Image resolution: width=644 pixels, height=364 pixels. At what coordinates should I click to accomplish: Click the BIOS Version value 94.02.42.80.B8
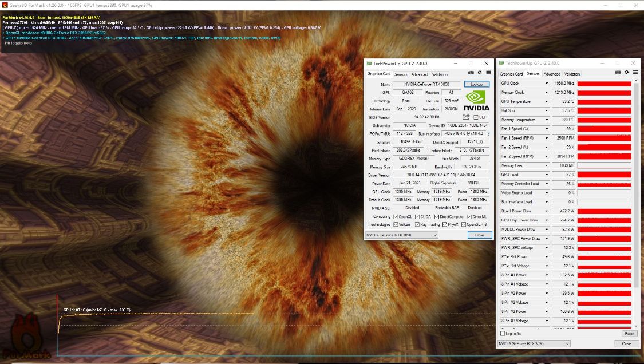point(426,117)
